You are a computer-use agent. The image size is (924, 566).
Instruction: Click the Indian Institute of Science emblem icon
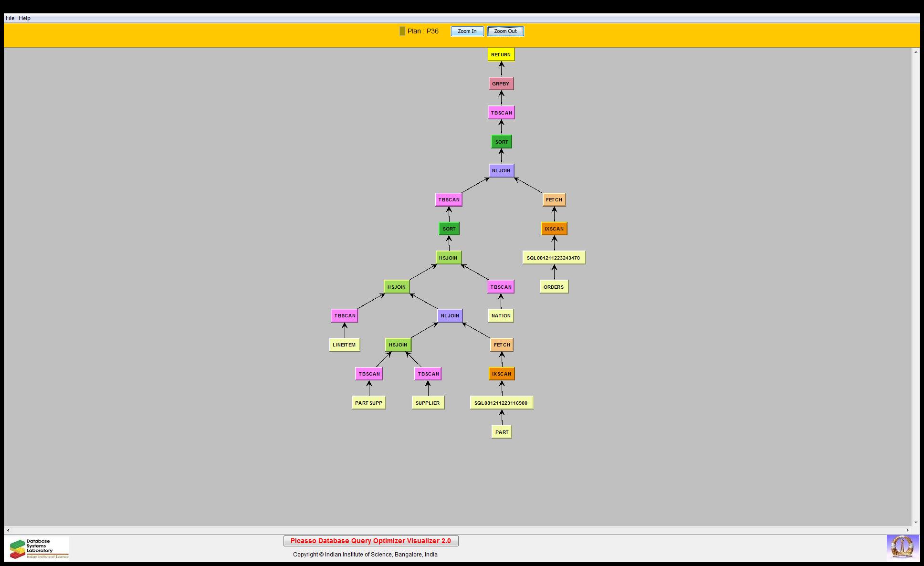coord(902,547)
